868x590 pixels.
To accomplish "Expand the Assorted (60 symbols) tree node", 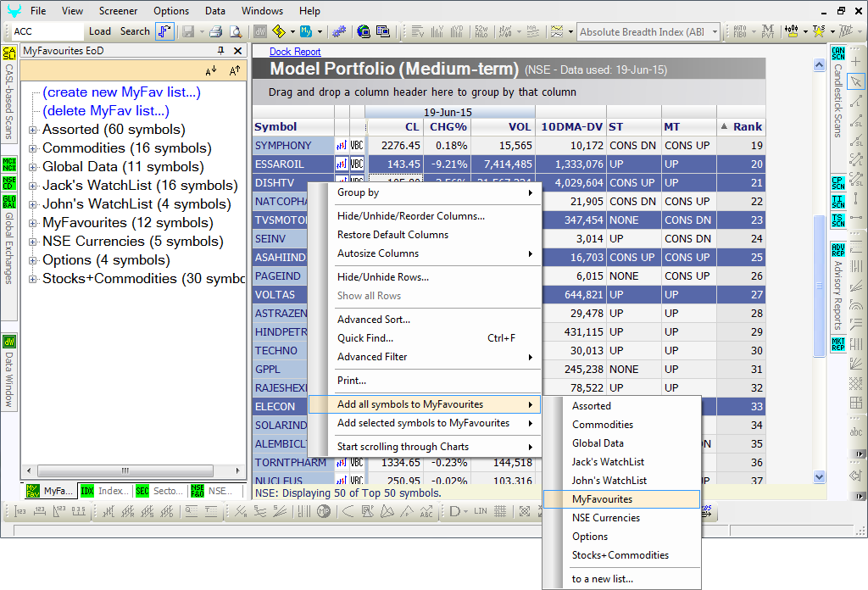I will click(x=33, y=130).
